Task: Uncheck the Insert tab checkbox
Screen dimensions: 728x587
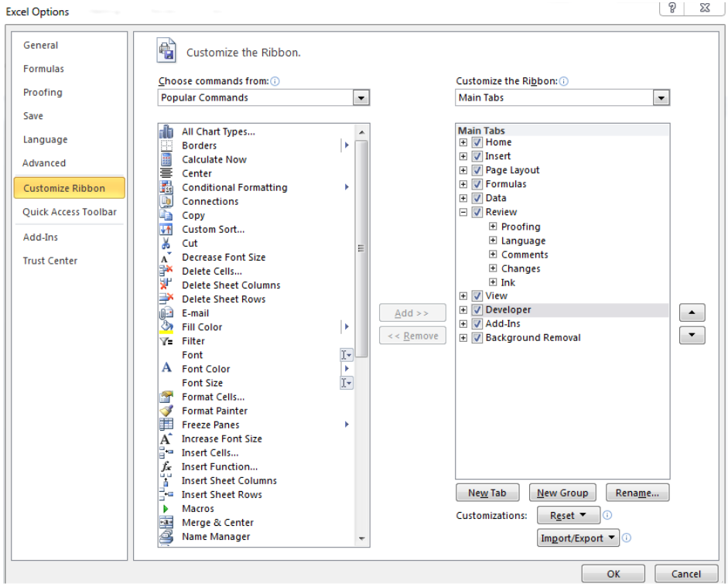Action: point(477,156)
